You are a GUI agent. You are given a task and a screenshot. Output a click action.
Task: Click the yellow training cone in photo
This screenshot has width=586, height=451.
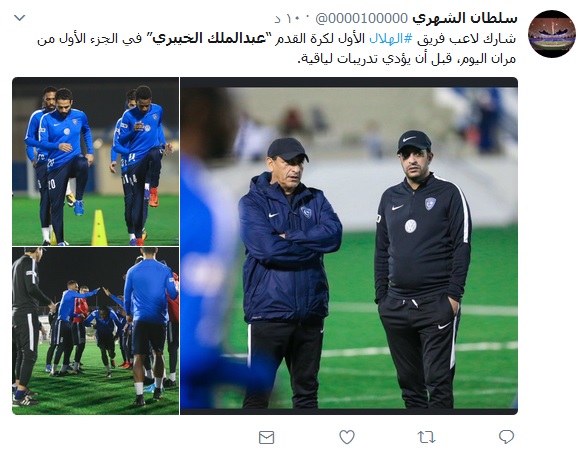click(x=99, y=228)
